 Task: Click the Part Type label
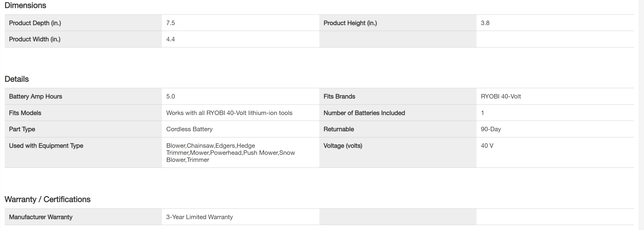click(22, 129)
